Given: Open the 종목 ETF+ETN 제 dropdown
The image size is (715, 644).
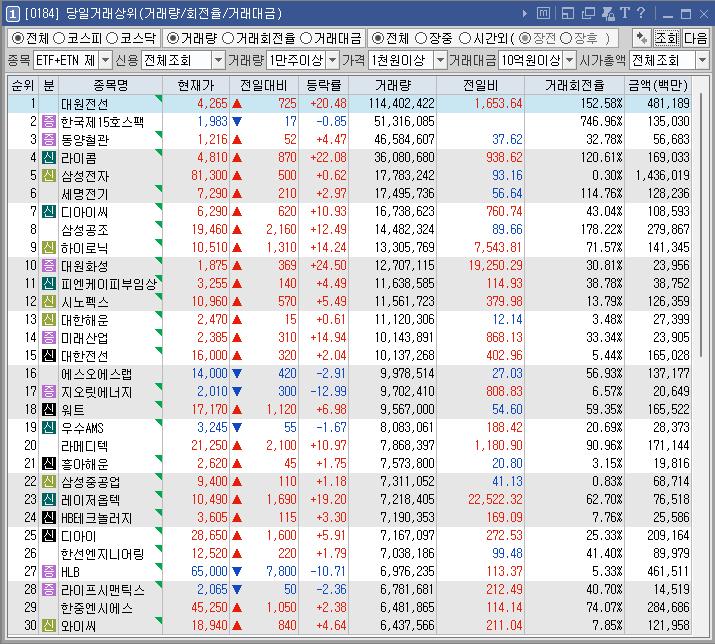Looking at the screenshot, I should pyautogui.click(x=105, y=60).
